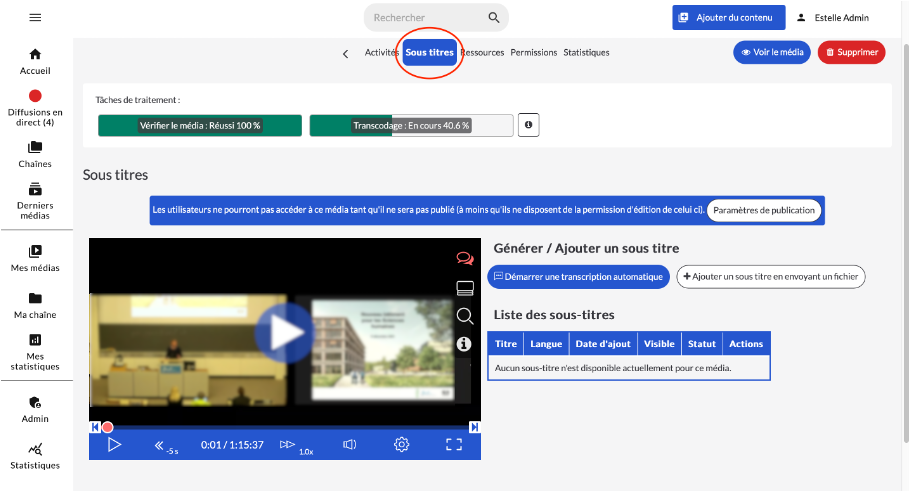Screen dimensions: 910x492
Task: Click the zoom magnifier icon on the player
Action: 464,316
